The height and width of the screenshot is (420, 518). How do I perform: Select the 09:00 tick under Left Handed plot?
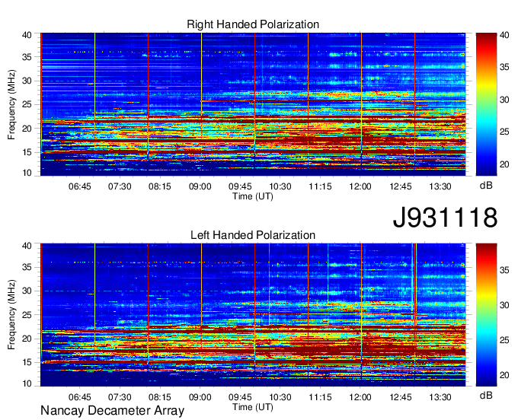(200, 397)
